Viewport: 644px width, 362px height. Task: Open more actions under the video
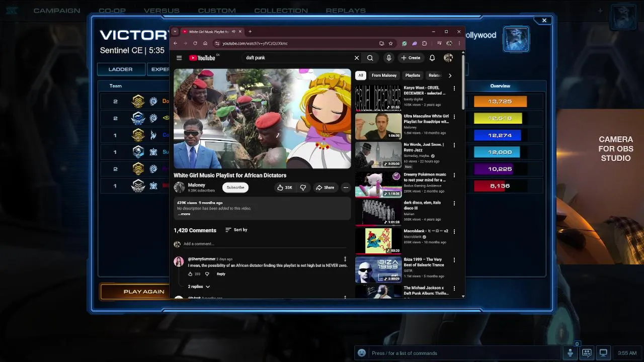point(346,188)
